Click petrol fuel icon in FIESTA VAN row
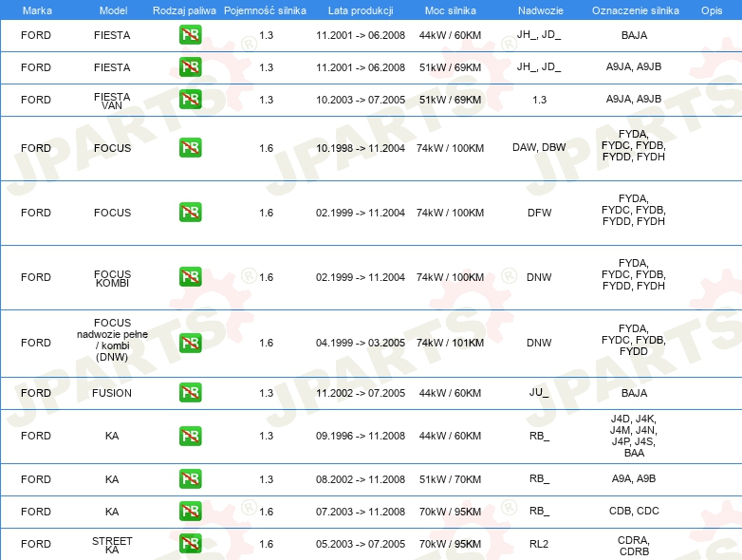This screenshot has height=560, width=742. 190,99
